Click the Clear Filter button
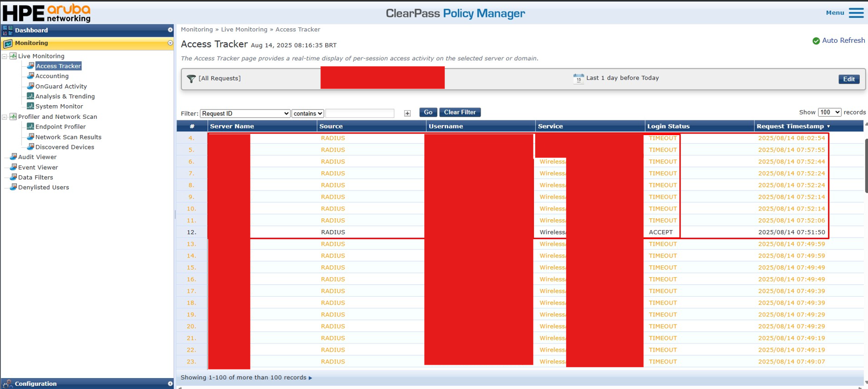Screen dimensions: 868x389 click(460, 112)
